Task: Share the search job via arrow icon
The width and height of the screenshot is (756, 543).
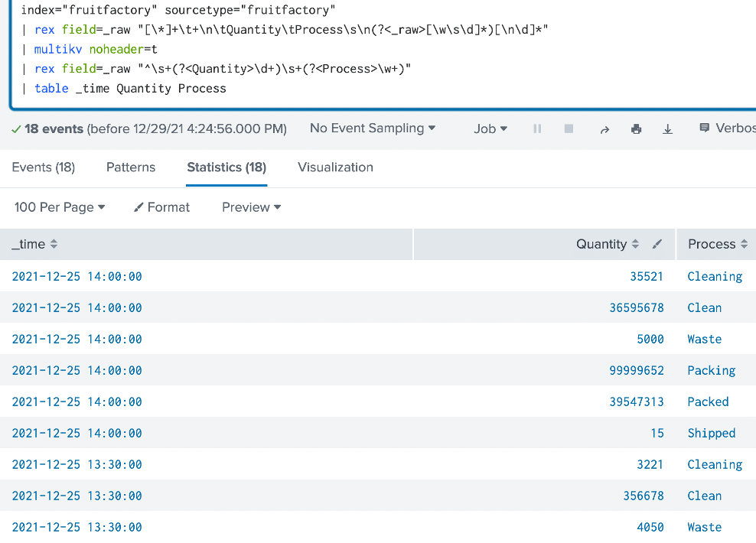Action: [604, 129]
